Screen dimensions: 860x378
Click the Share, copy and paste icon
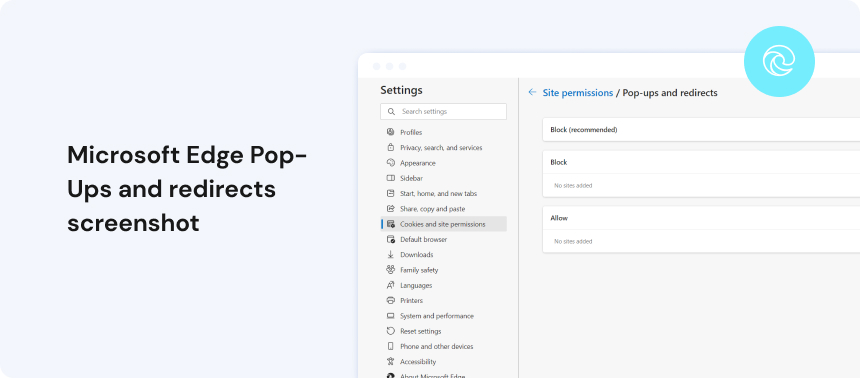391,208
